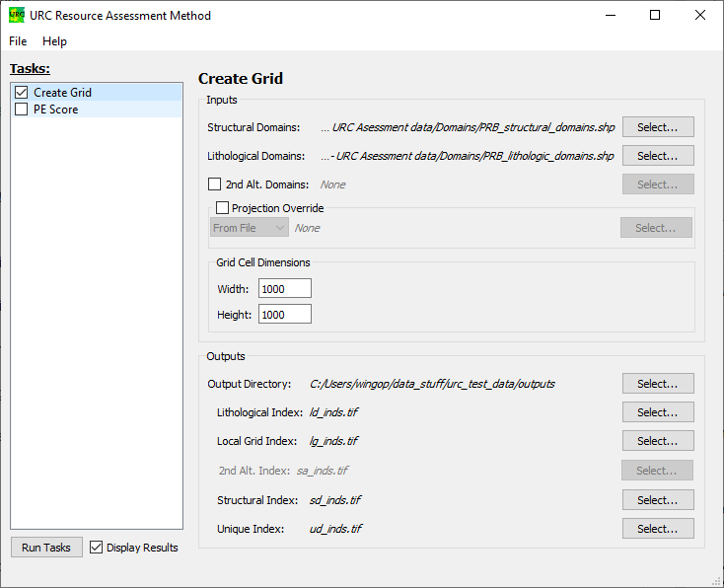Choose the Output Directory via Select
Viewport: 724px width, 588px height.
click(658, 384)
